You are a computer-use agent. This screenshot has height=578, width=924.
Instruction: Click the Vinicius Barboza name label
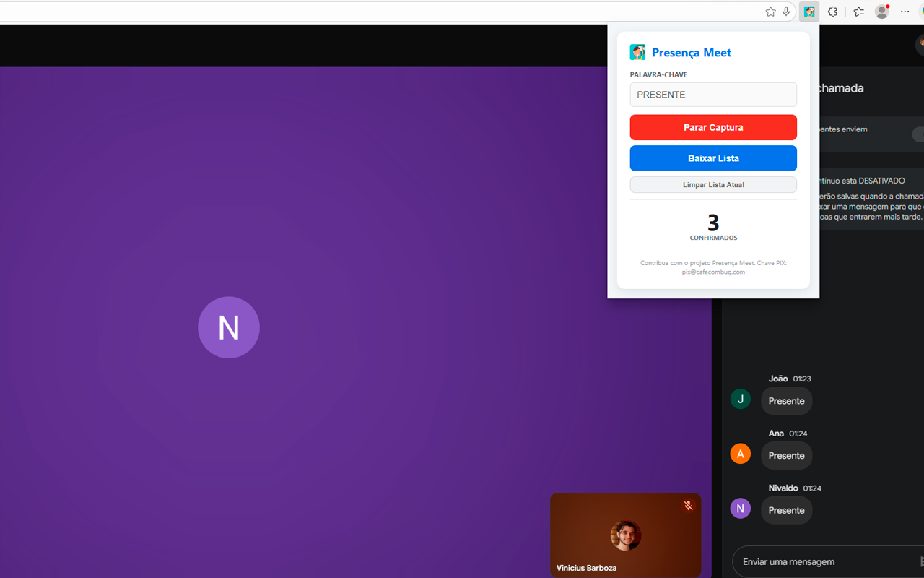586,568
